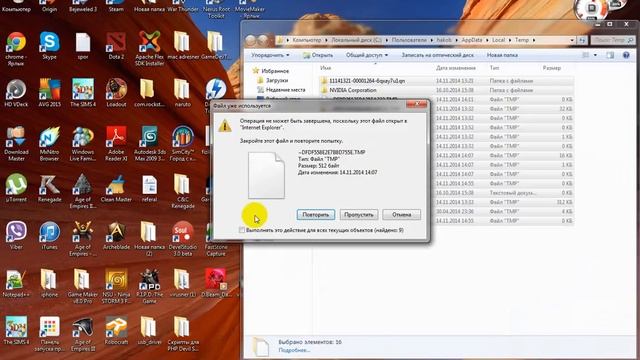This screenshot has height=360, width=640.
Task: Sort files by the Размер column
Action: pyautogui.click(x=552, y=68)
